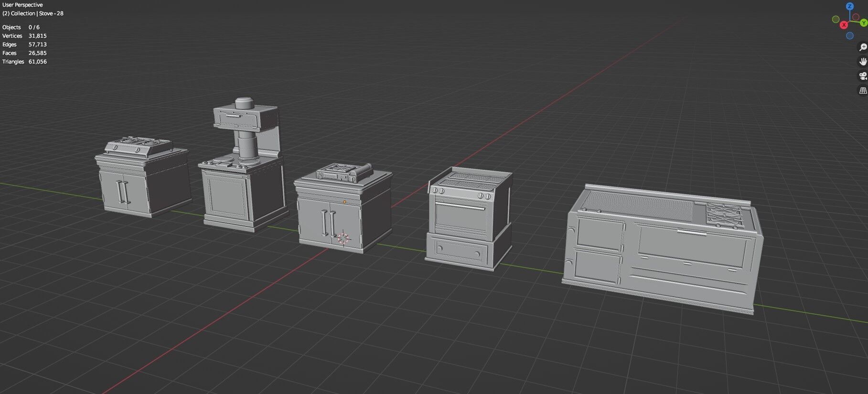Click the Edges "57,713" statistic
868x394 pixels.
pos(38,44)
